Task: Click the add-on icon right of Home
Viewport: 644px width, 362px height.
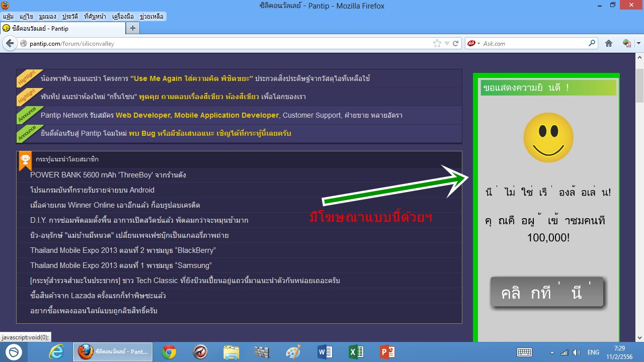Action: pyautogui.click(x=626, y=44)
